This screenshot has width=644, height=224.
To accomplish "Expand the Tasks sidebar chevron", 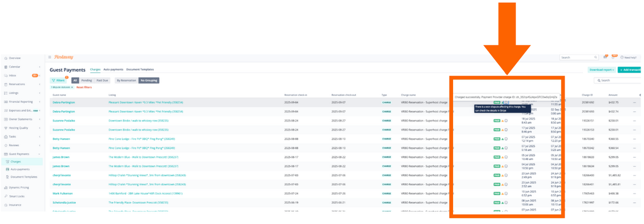I will tap(40, 136).
